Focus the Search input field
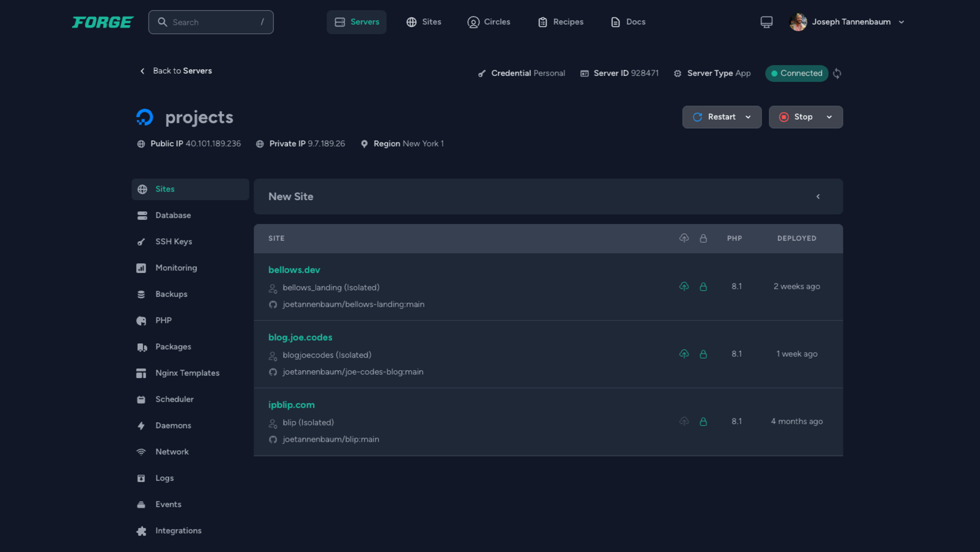Screen dimensions: 980x552 click(211, 22)
